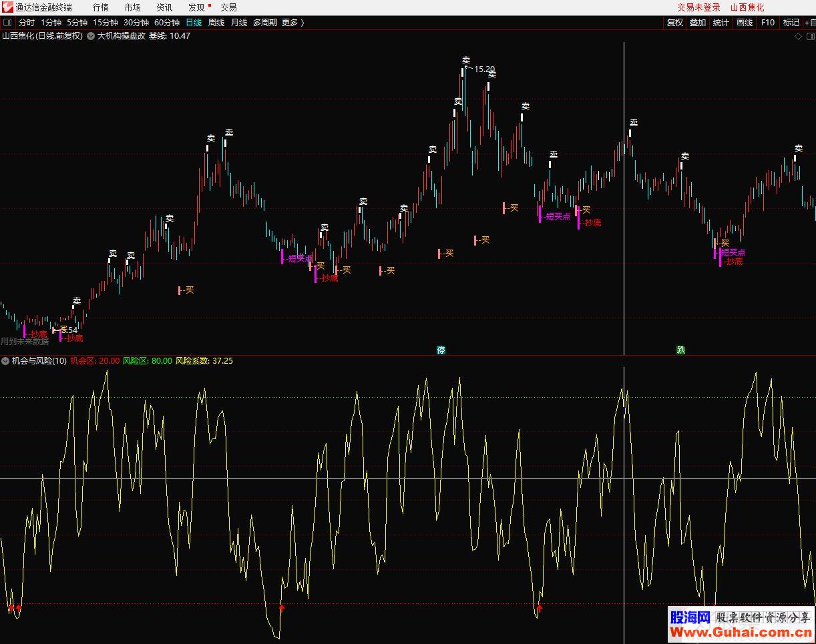This screenshot has height=644, width=816.
Task: Click the 机会与风险(10) indicator label
Action: click(39, 361)
